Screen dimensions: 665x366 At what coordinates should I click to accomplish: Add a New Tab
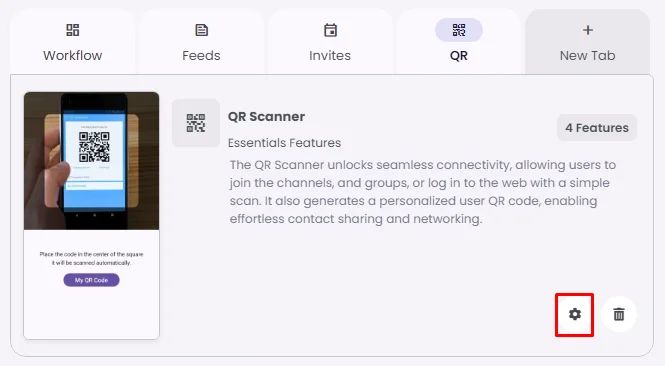587,42
